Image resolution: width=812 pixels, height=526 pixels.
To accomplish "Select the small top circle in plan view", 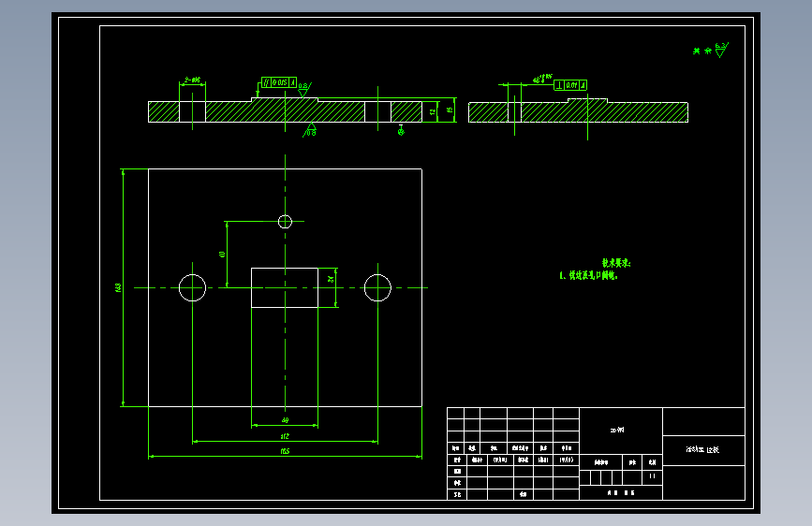I will (x=285, y=222).
